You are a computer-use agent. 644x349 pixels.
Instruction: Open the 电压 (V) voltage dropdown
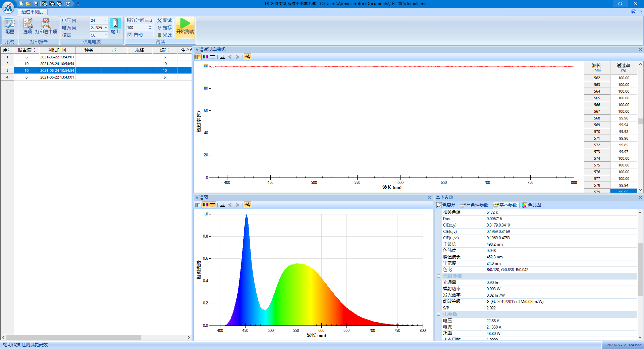coord(106,20)
